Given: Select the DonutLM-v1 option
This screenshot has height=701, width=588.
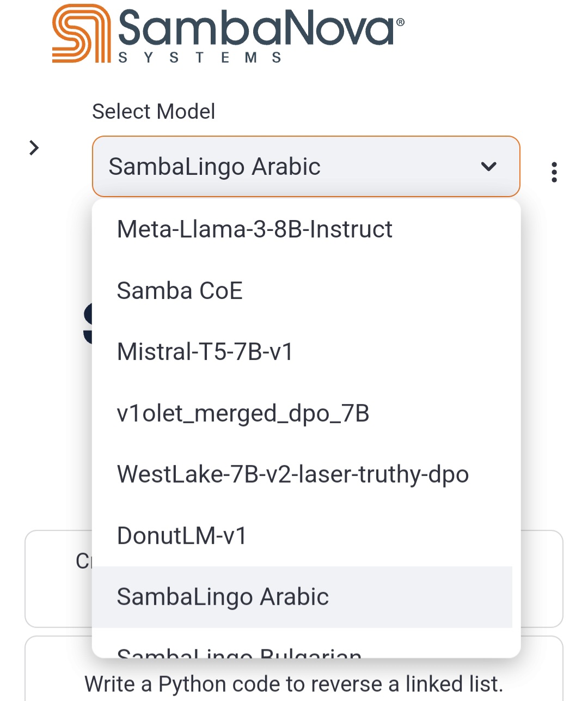Looking at the screenshot, I should coord(302,536).
